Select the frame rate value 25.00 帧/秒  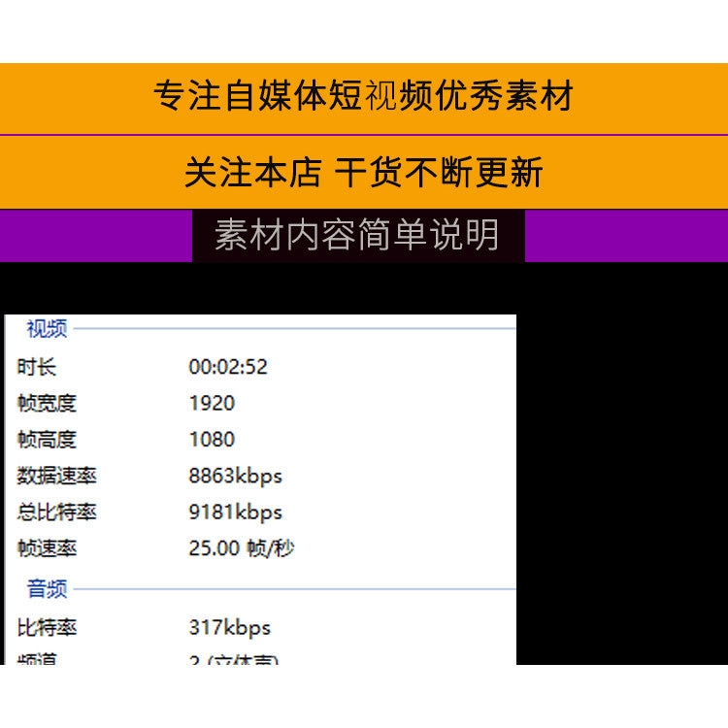[x=242, y=548]
